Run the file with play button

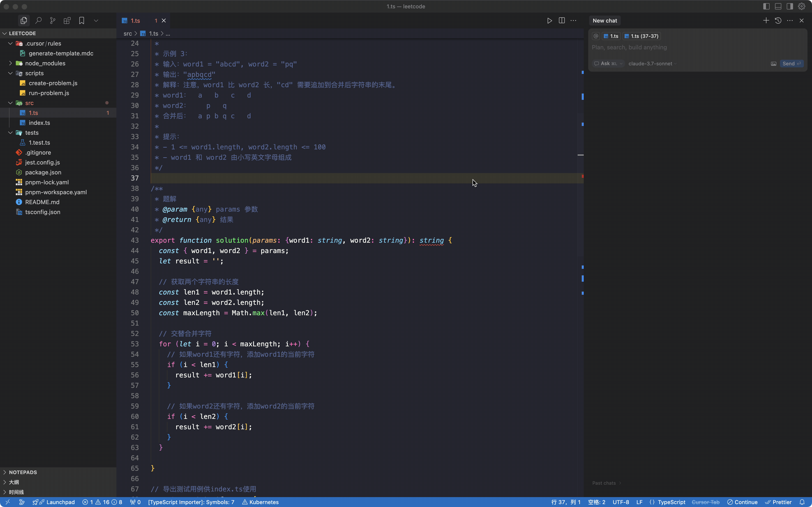click(x=549, y=21)
